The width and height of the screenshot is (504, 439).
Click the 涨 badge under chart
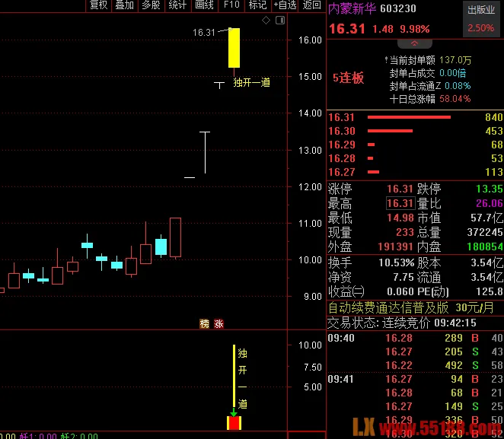pos(219,323)
